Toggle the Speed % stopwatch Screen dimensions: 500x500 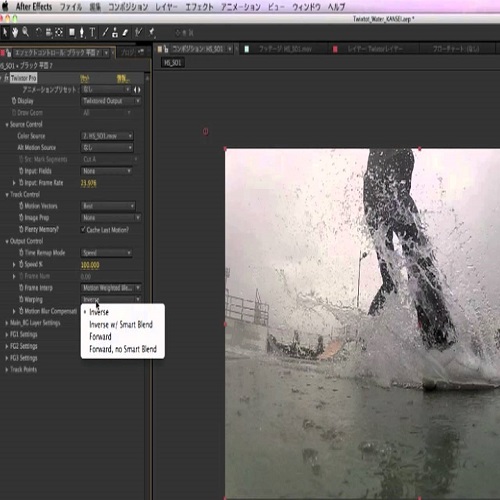[x=21, y=264]
